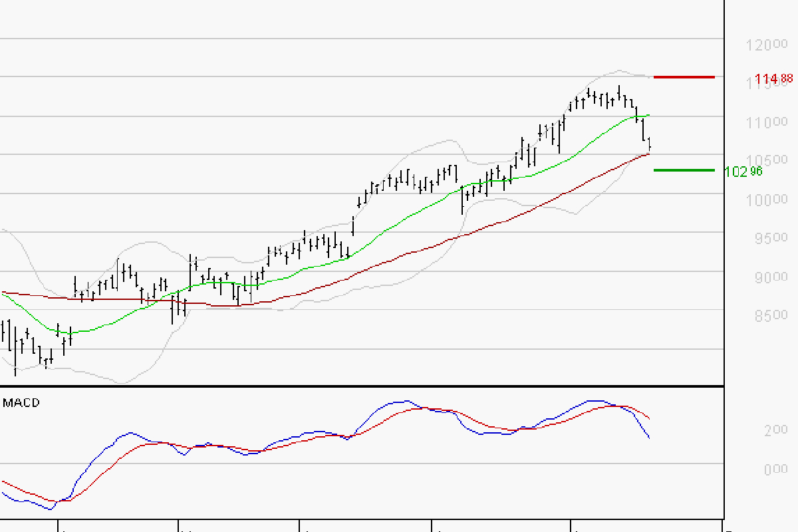
Task: Click the 105.00 price axis label
Action: click(766, 160)
